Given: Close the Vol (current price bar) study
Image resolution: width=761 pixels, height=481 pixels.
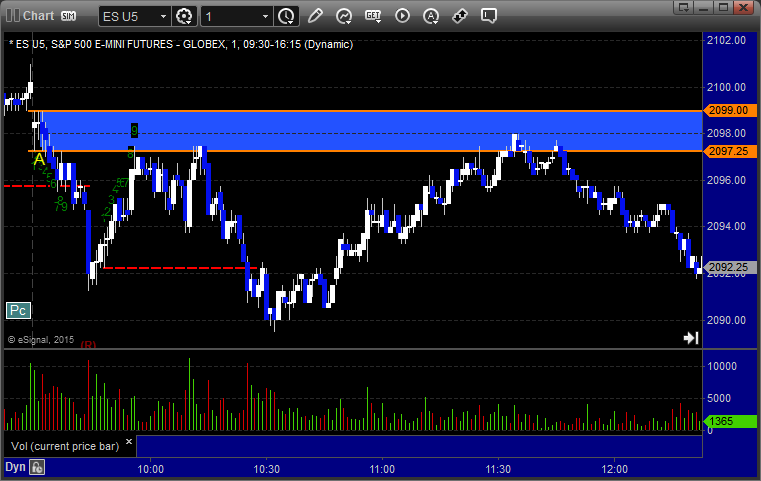Looking at the screenshot, I should [x=129, y=442].
